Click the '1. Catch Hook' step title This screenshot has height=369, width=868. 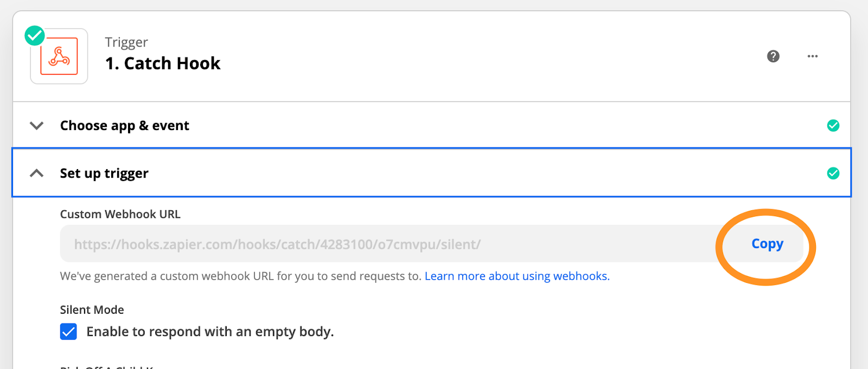[163, 63]
